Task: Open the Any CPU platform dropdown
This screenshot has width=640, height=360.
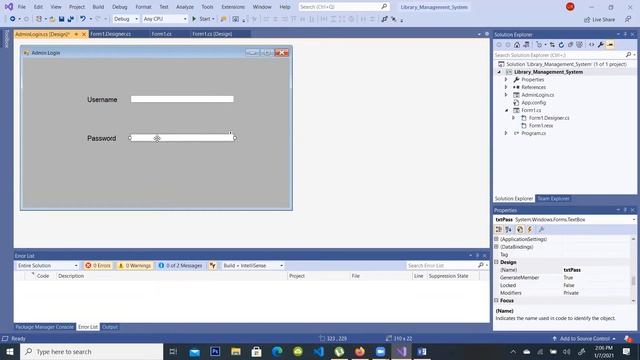Action: (x=165, y=19)
